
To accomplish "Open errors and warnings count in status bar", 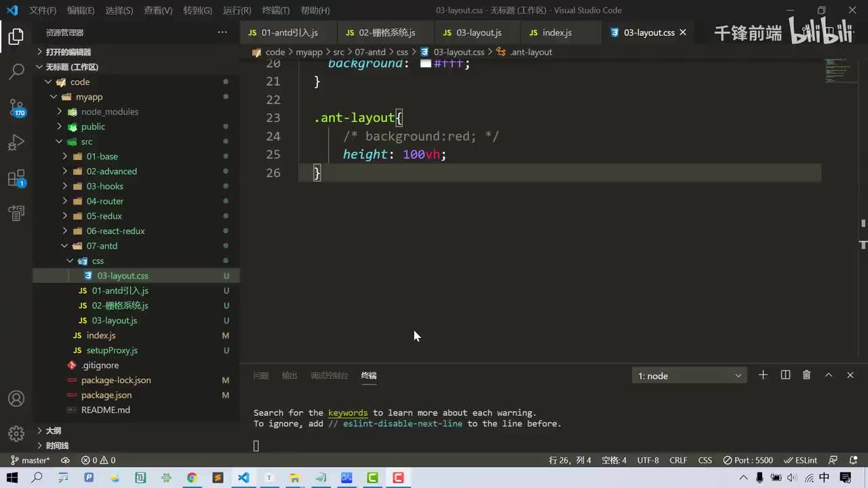I will click(98, 460).
